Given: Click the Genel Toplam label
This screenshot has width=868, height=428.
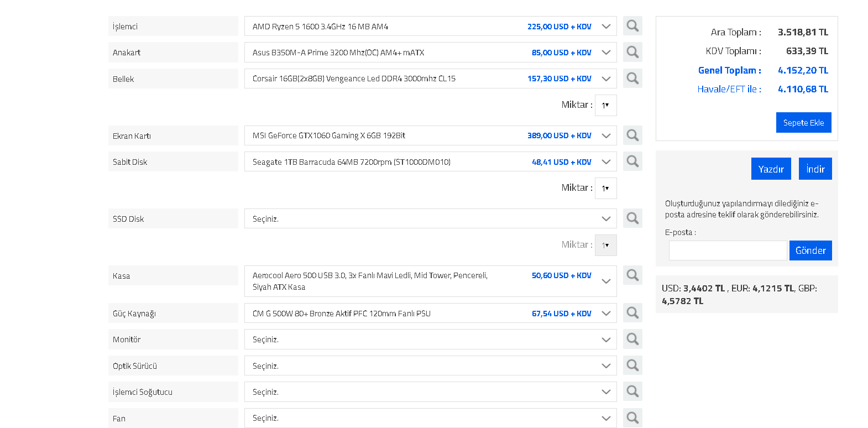Looking at the screenshot, I should pyautogui.click(x=729, y=70).
